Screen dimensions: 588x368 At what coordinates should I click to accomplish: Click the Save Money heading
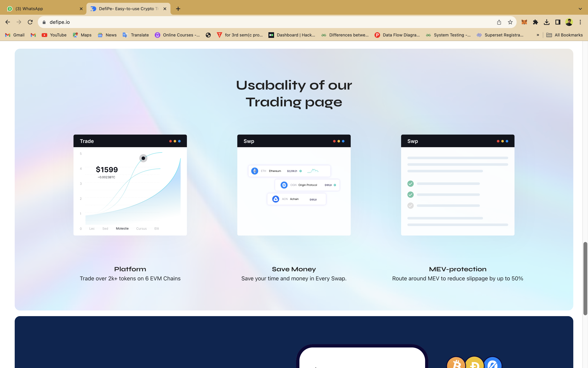point(294,269)
